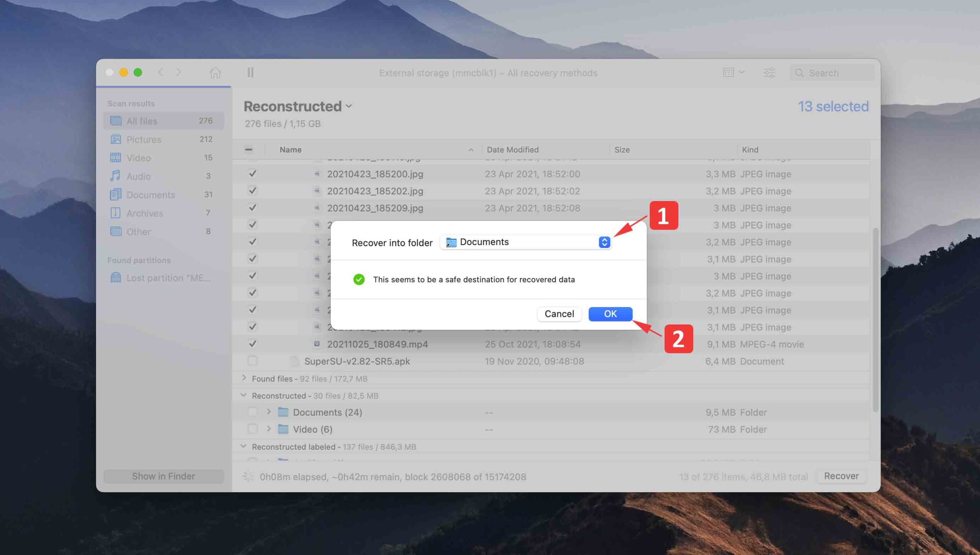Expand the Video (6) folder
The image size is (980, 555).
click(269, 429)
